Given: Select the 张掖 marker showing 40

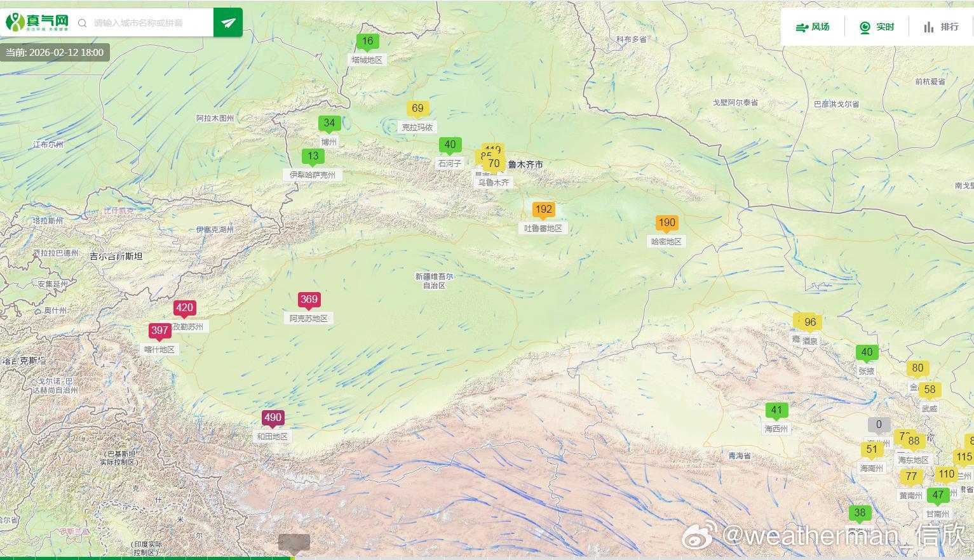Looking at the screenshot, I should [x=867, y=353].
